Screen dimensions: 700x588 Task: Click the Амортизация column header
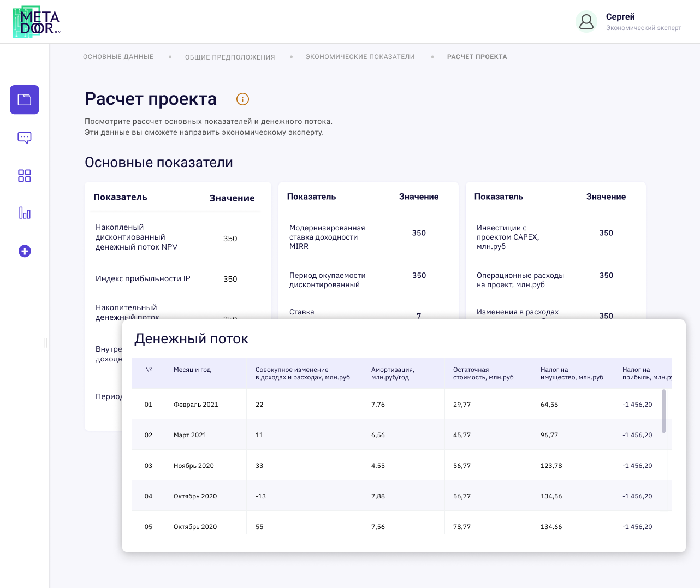click(x=404, y=373)
